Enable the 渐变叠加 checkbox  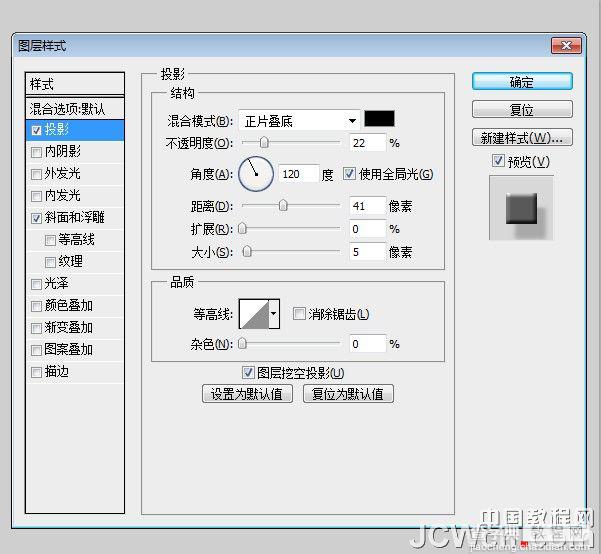coord(36,328)
